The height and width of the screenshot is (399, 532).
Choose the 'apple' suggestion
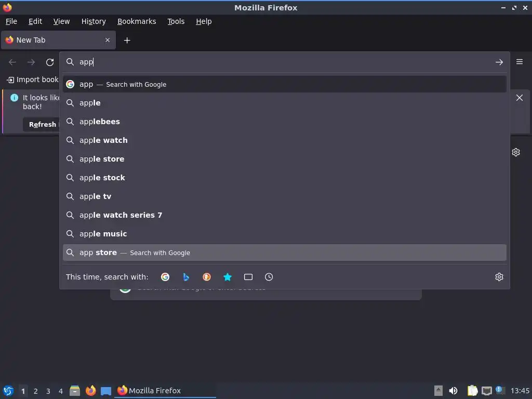[x=284, y=103]
